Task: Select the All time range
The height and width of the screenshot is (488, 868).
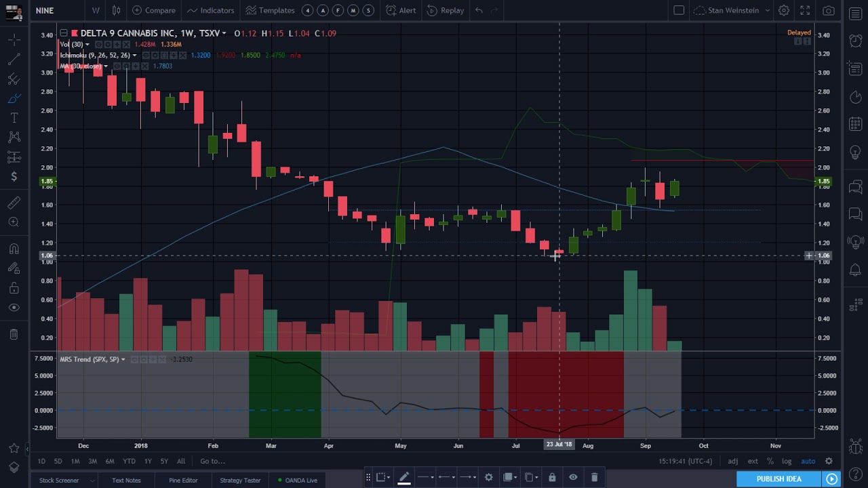Action: click(x=181, y=462)
